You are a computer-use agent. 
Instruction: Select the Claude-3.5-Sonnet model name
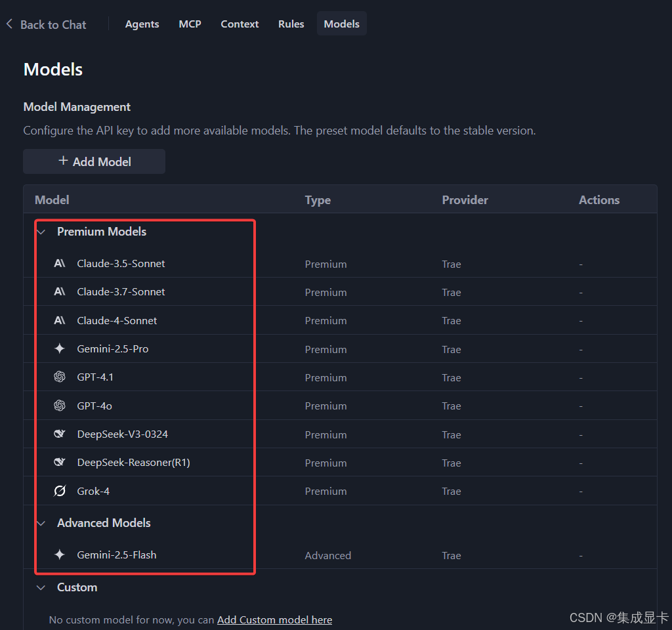[x=121, y=264]
